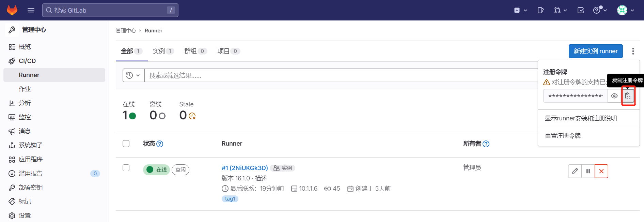Edit runner #1 with pencil icon
This screenshot has width=644, height=222.
(x=575, y=171)
